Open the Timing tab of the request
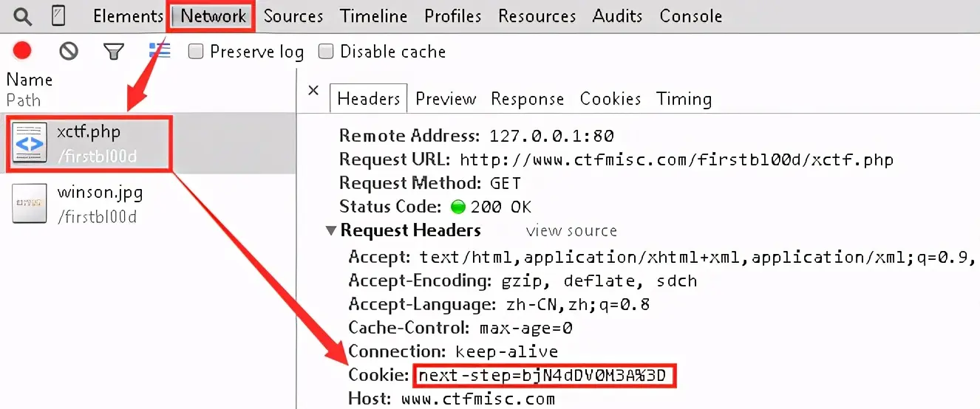This screenshot has width=980, height=409. 684,99
